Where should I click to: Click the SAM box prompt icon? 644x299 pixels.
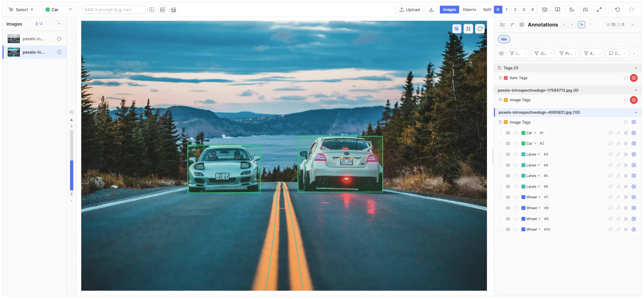[x=152, y=10]
